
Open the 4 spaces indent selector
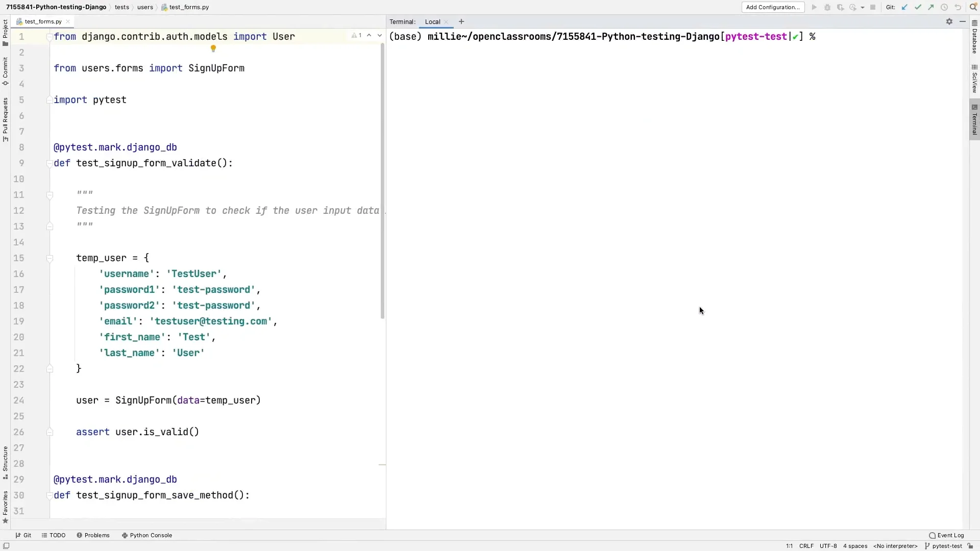855,546
